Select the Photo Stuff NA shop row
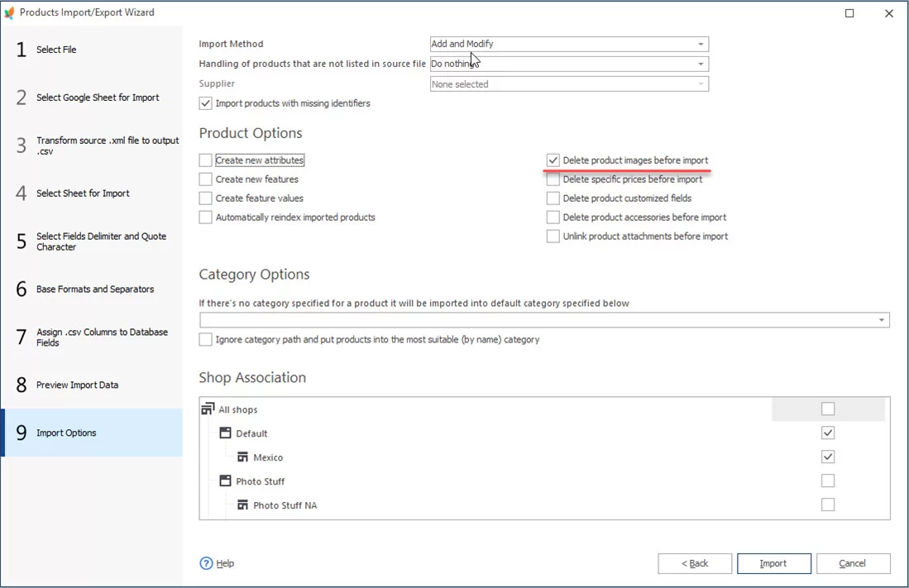909x588 pixels. coord(285,505)
